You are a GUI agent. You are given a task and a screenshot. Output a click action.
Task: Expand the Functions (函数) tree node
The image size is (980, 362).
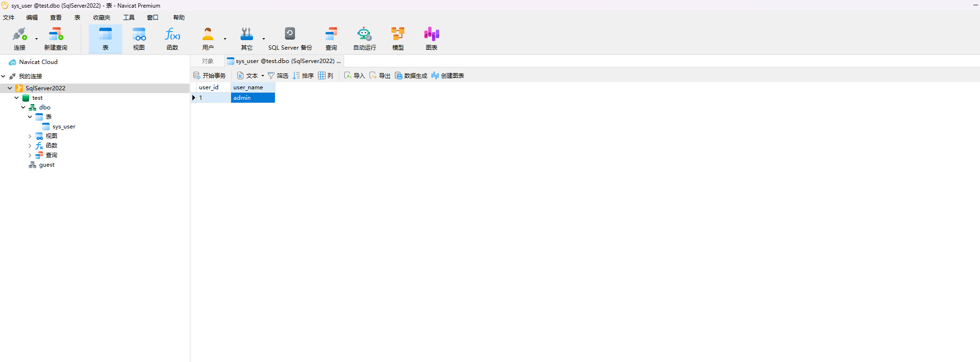pyautogui.click(x=30, y=146)
